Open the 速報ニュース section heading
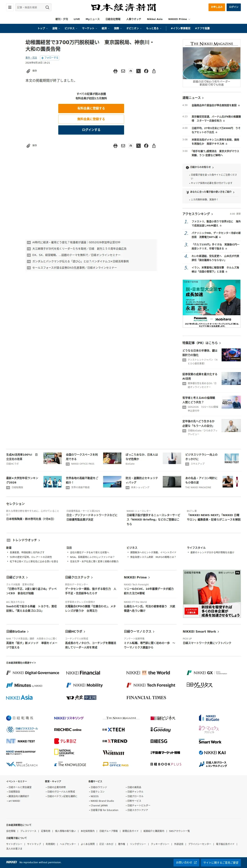This screenshot has width=247, height=868. click(x=193, y=98)
